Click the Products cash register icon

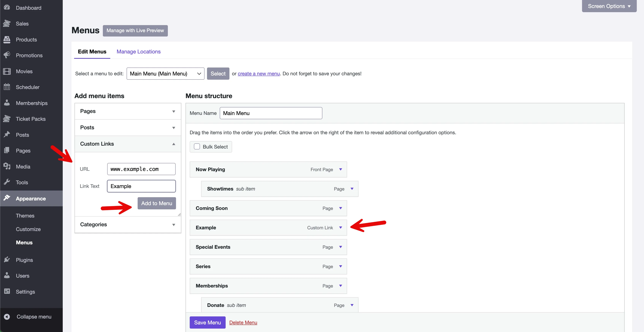[x=7, y=40]
